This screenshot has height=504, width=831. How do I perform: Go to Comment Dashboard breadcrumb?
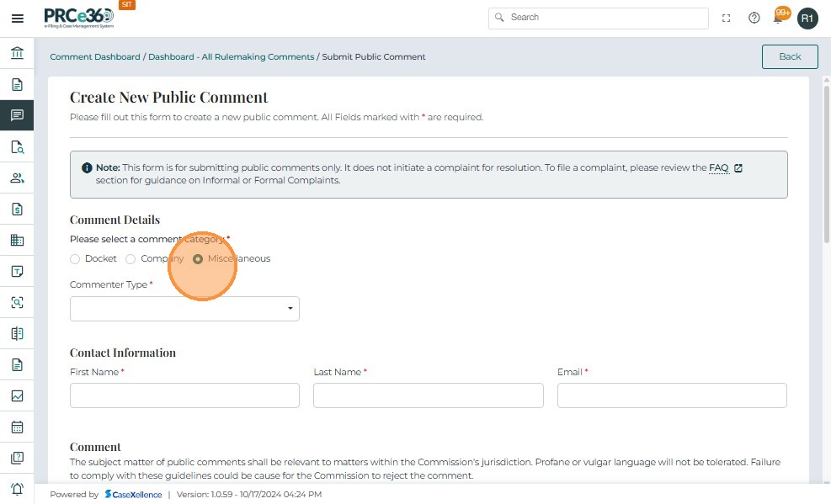(95, 57)
